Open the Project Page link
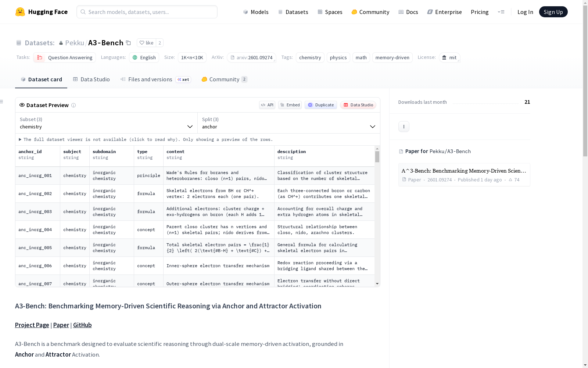This screenshot has height=368, width=588. tap(32, 325)
